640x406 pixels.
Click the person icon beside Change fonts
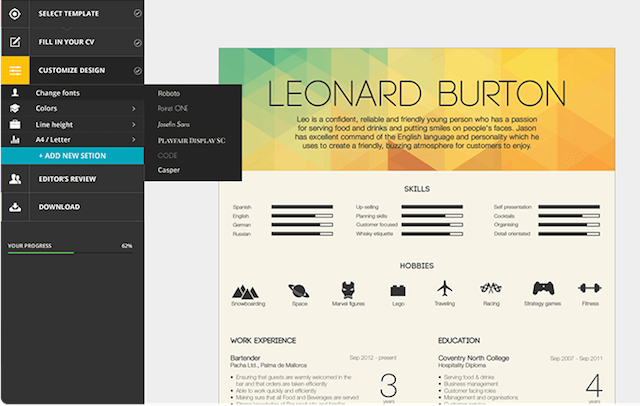point(15,93)
